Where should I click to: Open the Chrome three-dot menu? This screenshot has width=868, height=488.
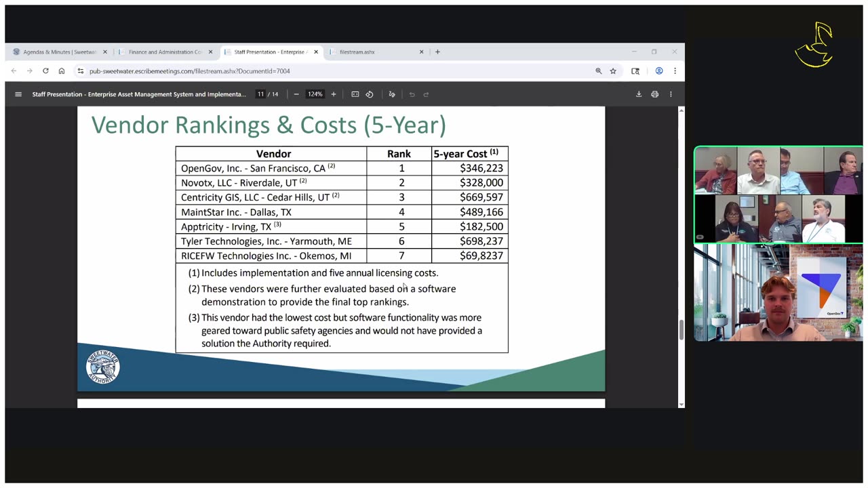[x=675, y=70]
